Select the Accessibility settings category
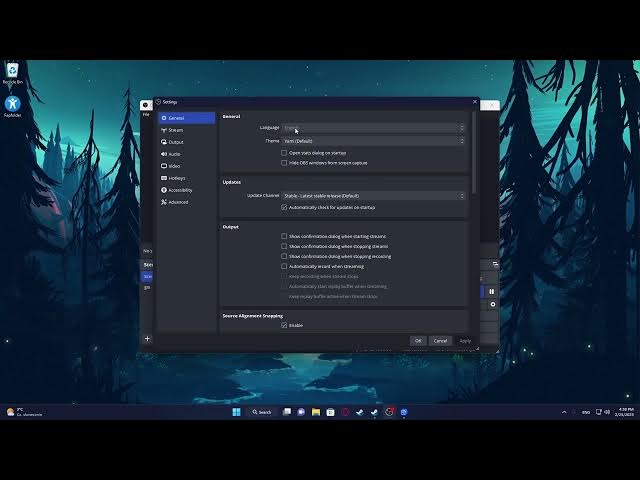This screenshot has height=480, width=640. [x=180, y=190]
